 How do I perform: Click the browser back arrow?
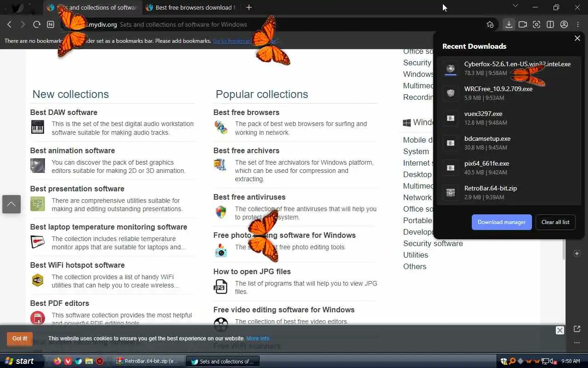click(9, 24)
